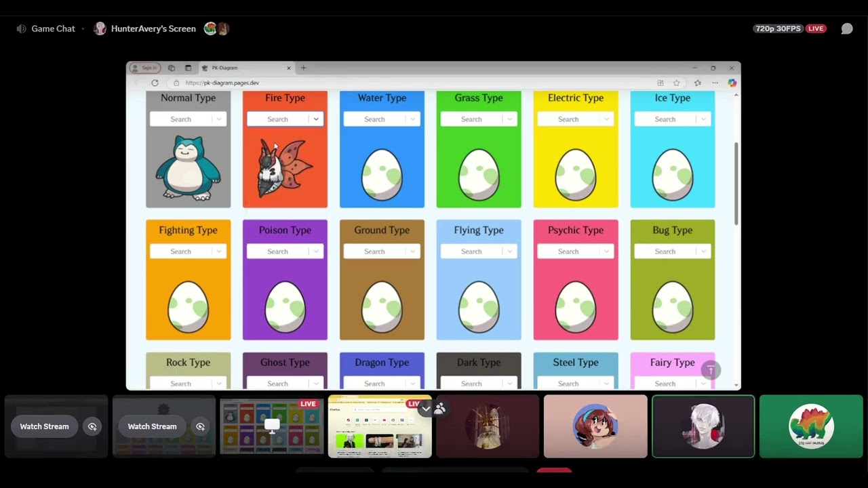
Task: Select the crowned figure avatar tile
Action: point(488,426)
